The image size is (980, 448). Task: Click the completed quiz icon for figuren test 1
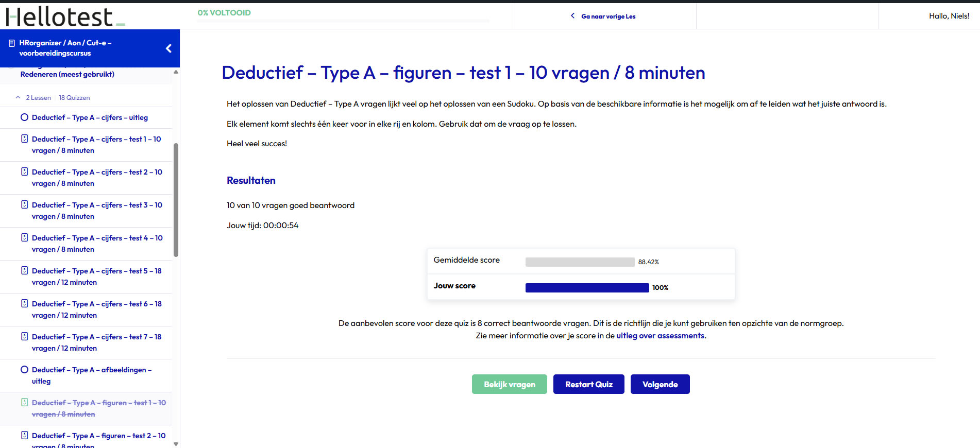coord(24,403)
